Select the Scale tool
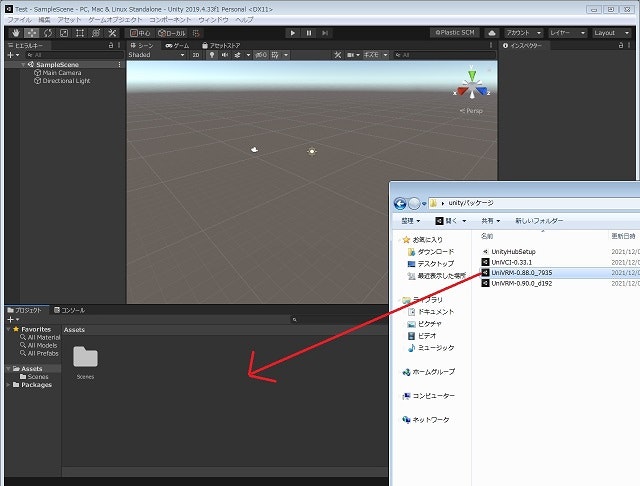640x486 pixels. click(x=64, y=33)
